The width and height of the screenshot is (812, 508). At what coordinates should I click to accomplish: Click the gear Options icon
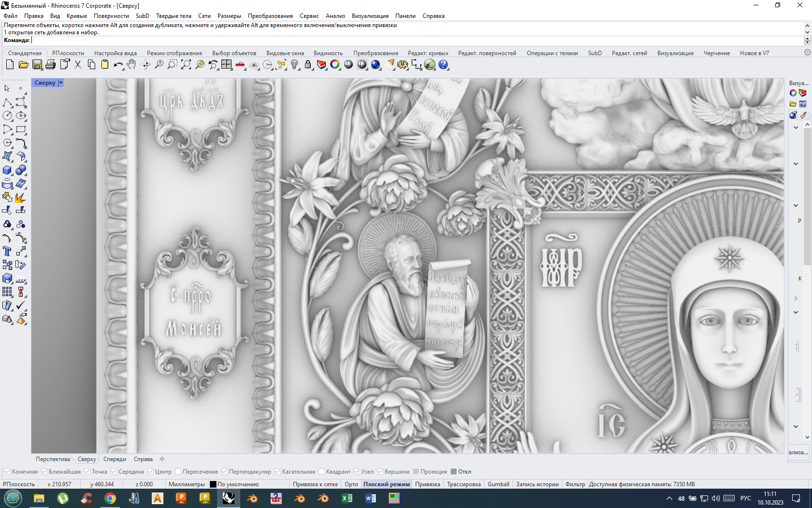tap(403, 64)
